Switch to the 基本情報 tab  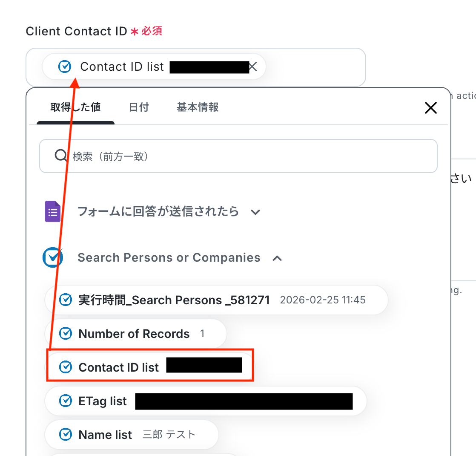198,107
